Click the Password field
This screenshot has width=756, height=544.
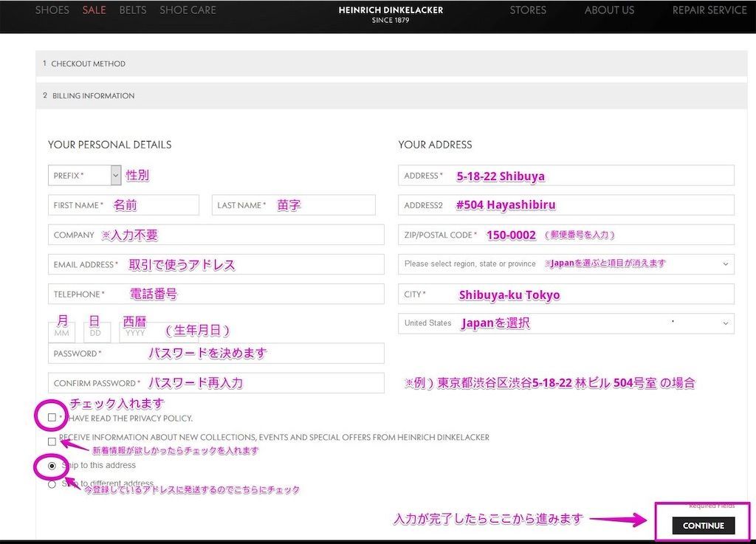(x=216, y=353)
